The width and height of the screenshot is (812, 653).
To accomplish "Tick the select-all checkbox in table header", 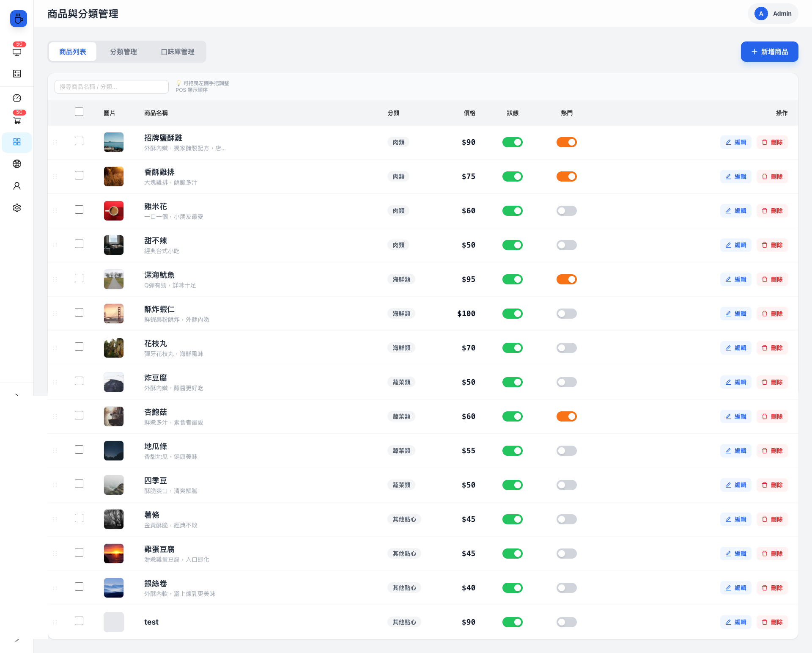I will point(79,112).
